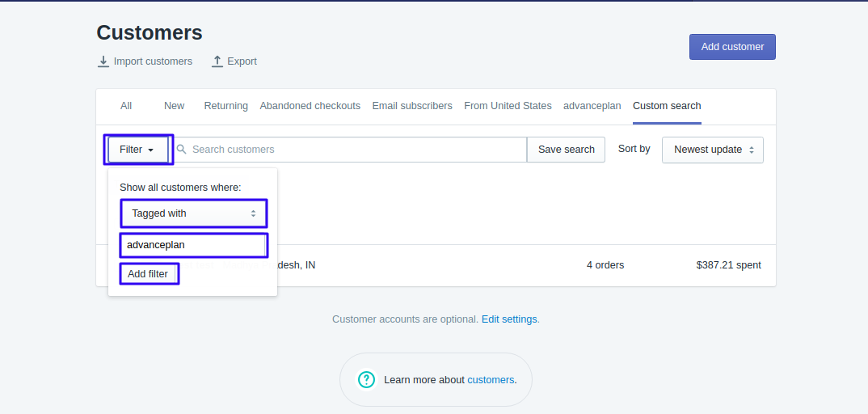Click the Export upload arrow icon
The height and width of the screenshot is (414, 868).
pos(217,61)
